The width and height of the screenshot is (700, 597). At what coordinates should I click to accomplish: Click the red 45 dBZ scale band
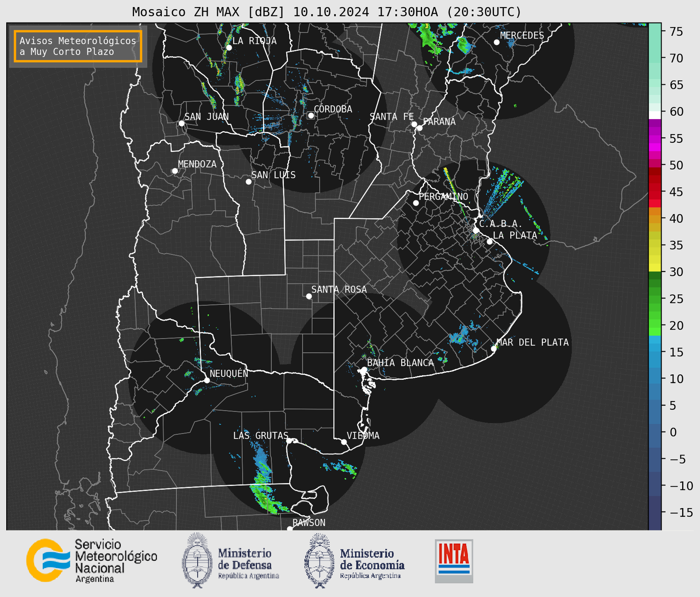[654, 192]
